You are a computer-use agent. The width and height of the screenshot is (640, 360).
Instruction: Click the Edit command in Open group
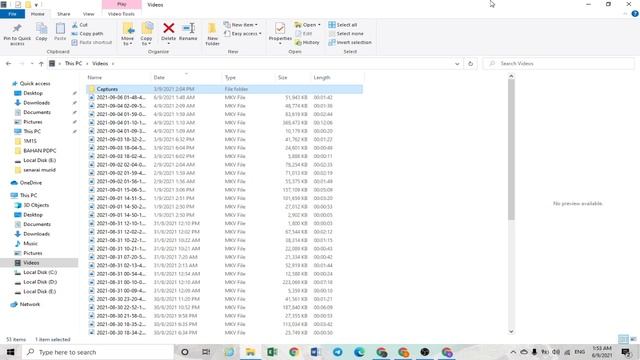[304, 33]
